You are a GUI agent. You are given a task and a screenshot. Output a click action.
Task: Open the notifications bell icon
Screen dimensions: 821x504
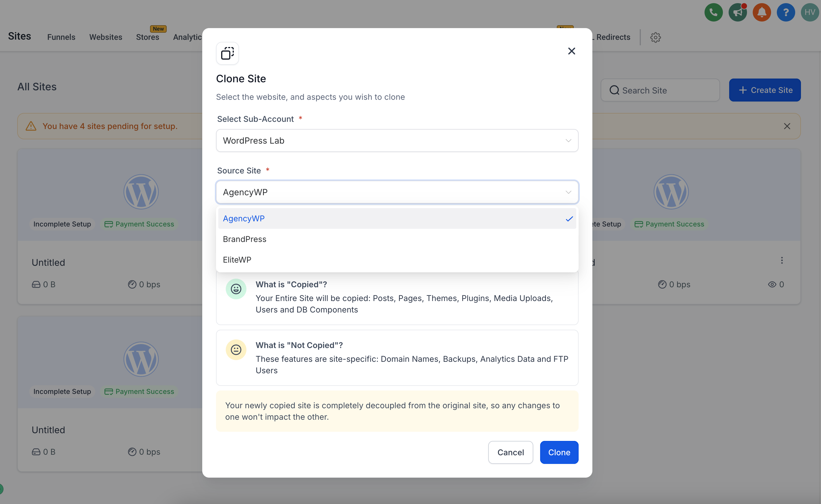pos(762,13)
